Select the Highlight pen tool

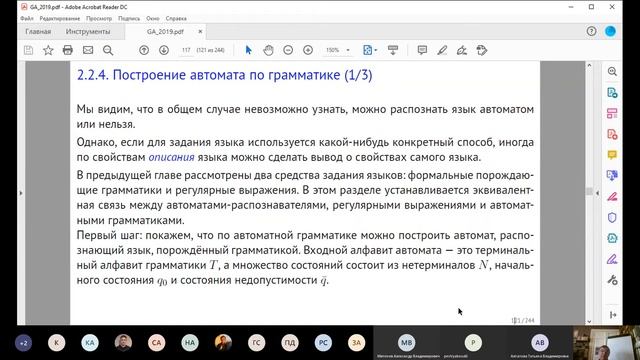coord(442,50)
